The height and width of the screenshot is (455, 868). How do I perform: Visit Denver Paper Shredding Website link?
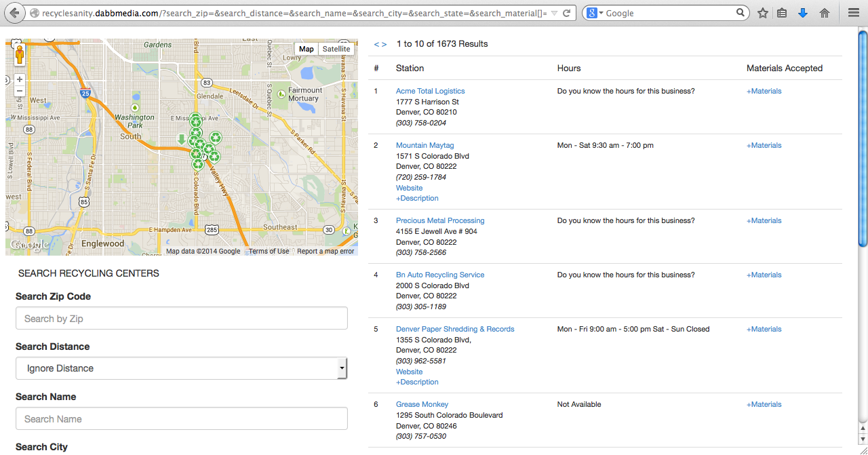pyautogui.click(x=410, y=372)
